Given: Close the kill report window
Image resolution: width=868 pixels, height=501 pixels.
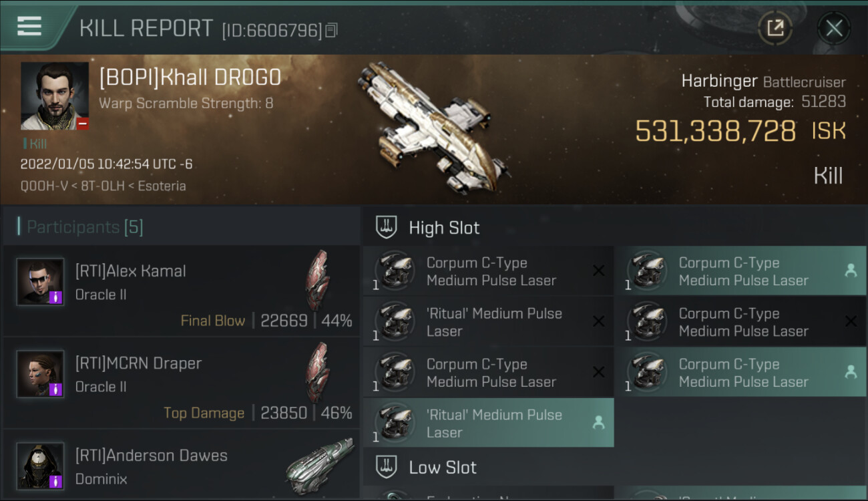Looking at the screenshot, I should click(x=834, y=28).
